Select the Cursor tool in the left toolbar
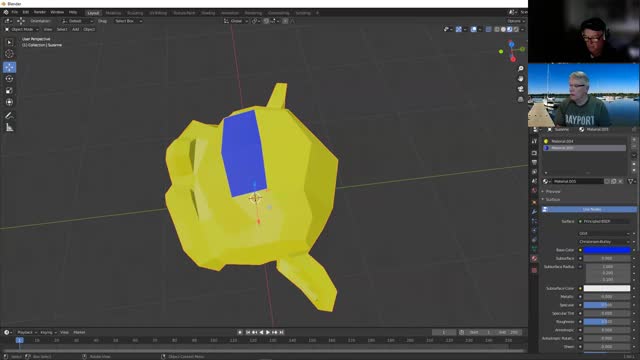 9,54
